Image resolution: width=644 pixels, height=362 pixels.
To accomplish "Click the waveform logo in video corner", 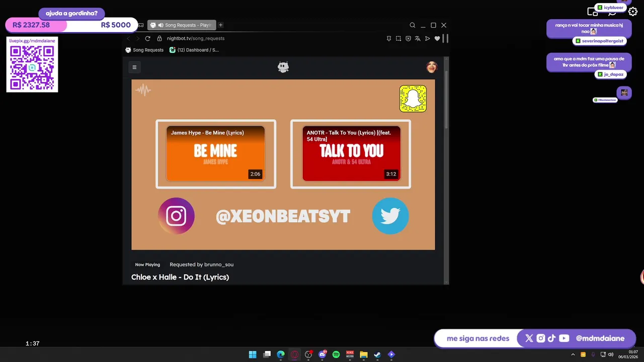I will click(143, 90).
